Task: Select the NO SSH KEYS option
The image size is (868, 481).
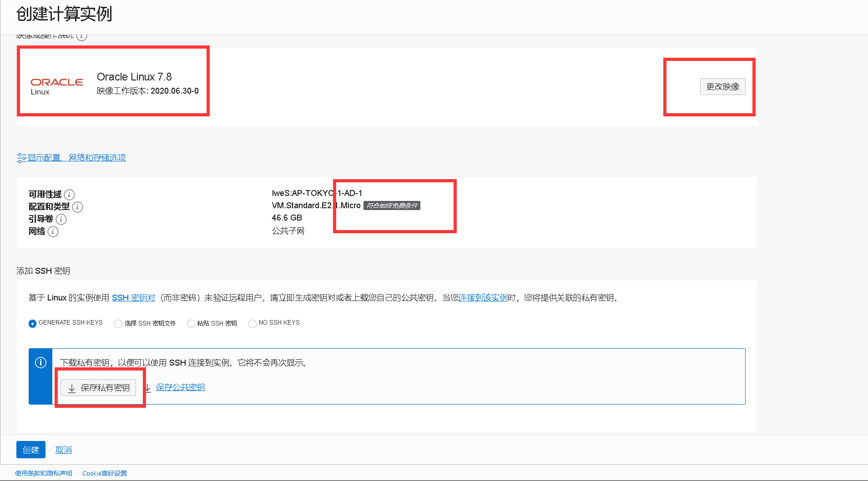Action: tap(252, 323)
